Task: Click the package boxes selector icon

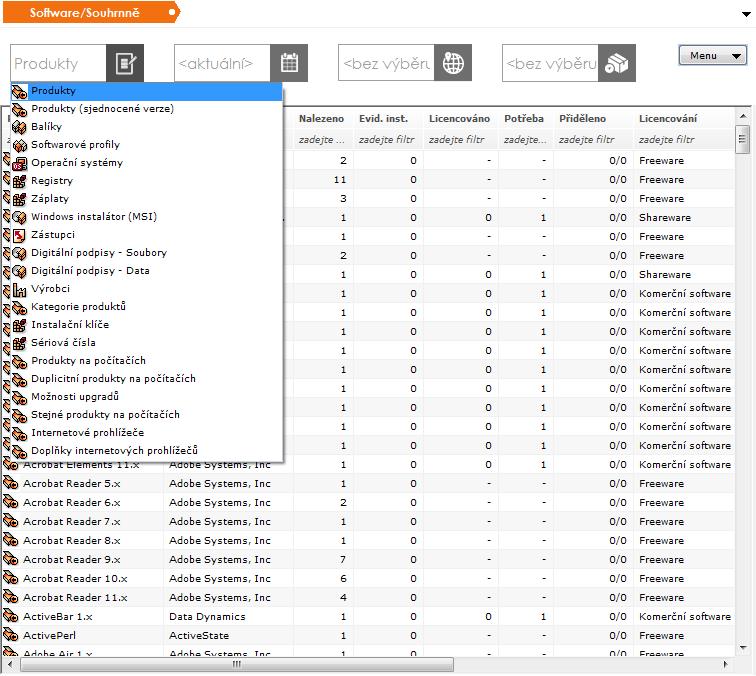Action: pos(617,63)
